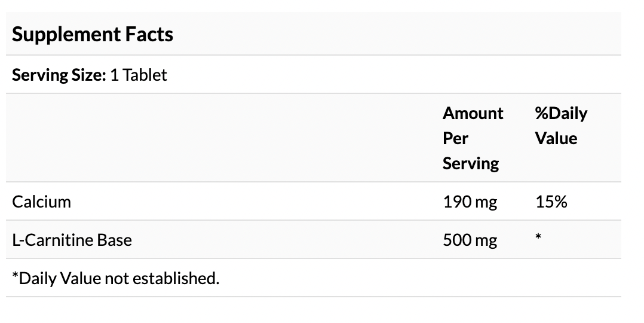Click "Serving" under the Amount Per header
Image resolution: width=644 pixels, height=323 pixels.
pyautogui.click(x=470, y=163)
